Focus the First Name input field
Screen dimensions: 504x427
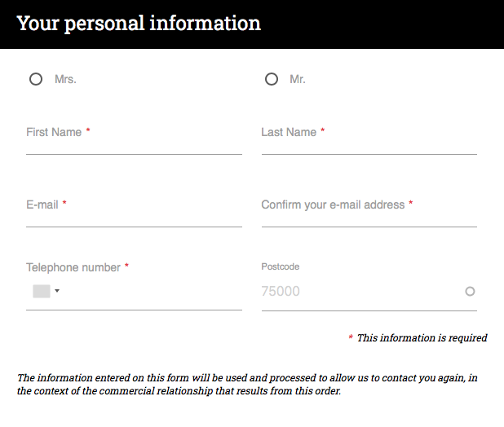134,139
